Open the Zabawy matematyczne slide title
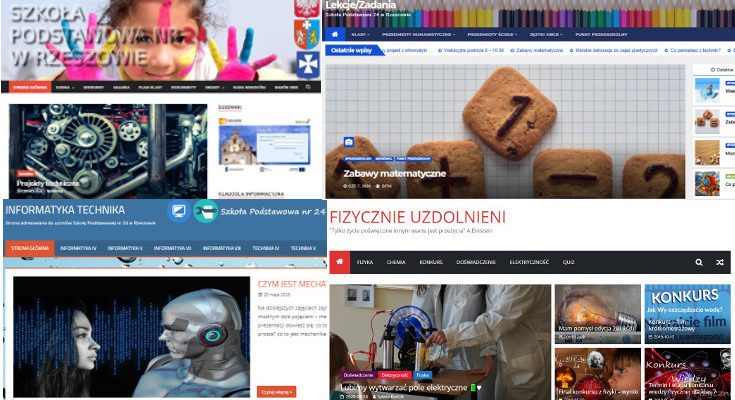Screen dimensions: 735x400 click(x=394, y=174)
